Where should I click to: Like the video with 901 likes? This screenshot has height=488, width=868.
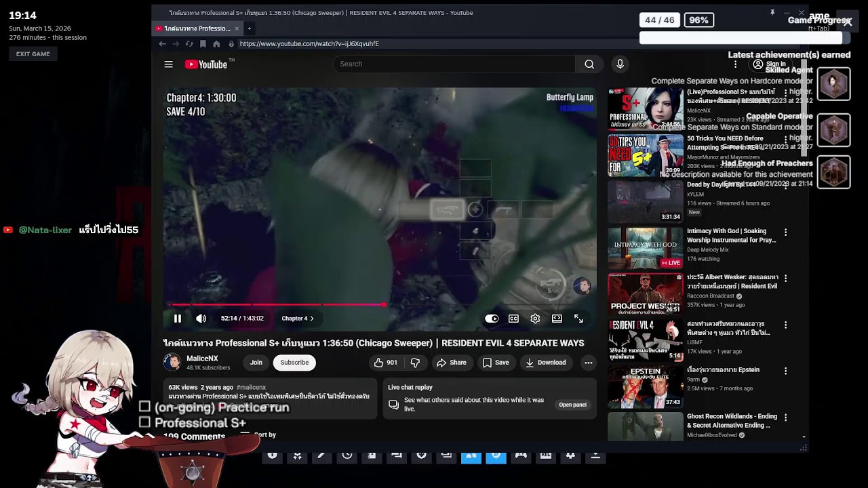click(385, 363)
